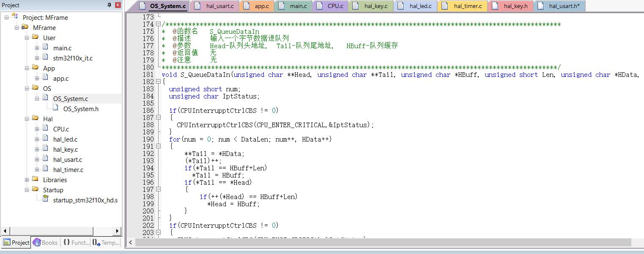Expand the app.c file node
Viewport: 644px width, 254px height.
pos(37,78)
